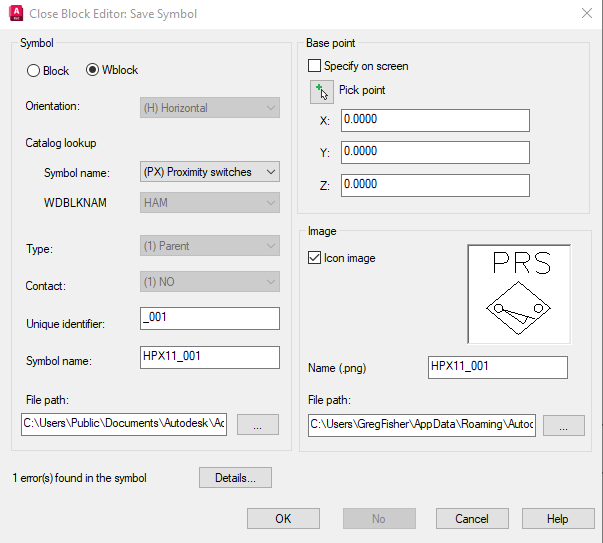Open the Symbol name Proximity switches dropdown
This screenshot has width=603, height=543.
[x=210, y=172]
